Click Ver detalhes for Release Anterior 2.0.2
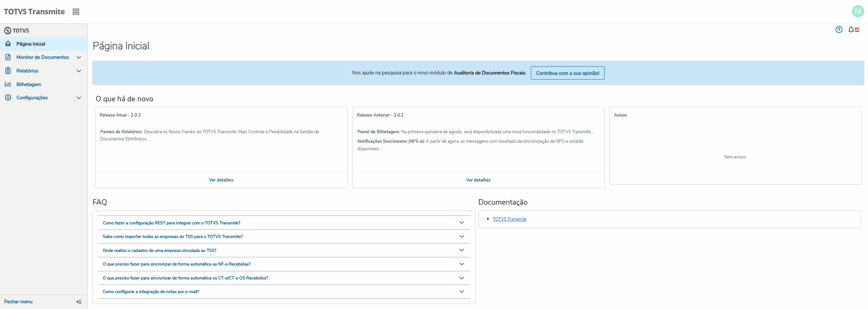 (x=478, y=180)
